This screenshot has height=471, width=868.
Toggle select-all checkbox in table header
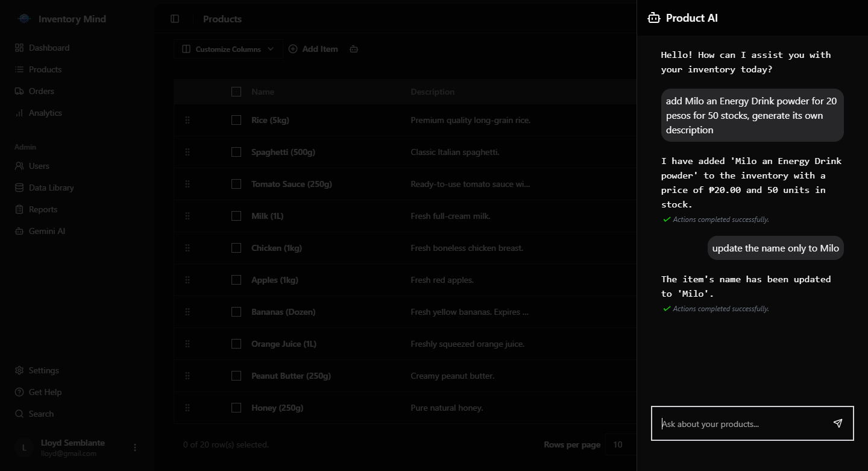coord(236,92)
